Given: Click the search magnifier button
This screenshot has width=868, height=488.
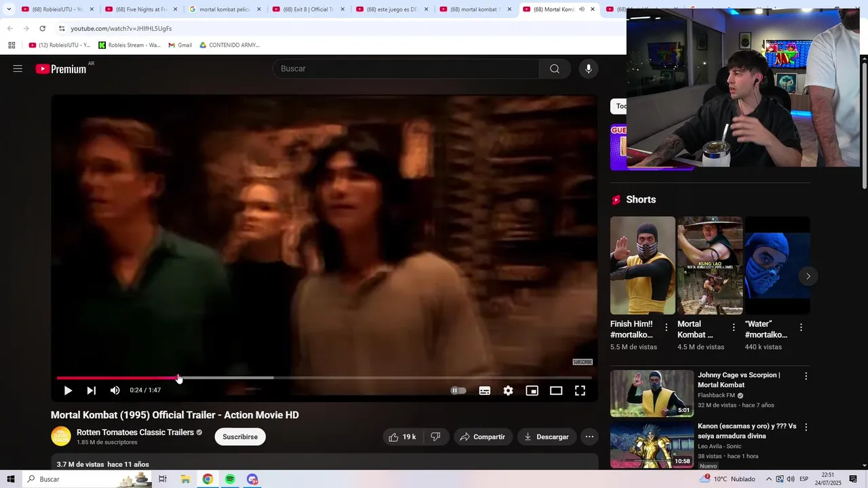Looking at the screenshot, I should tap(555, 68).
